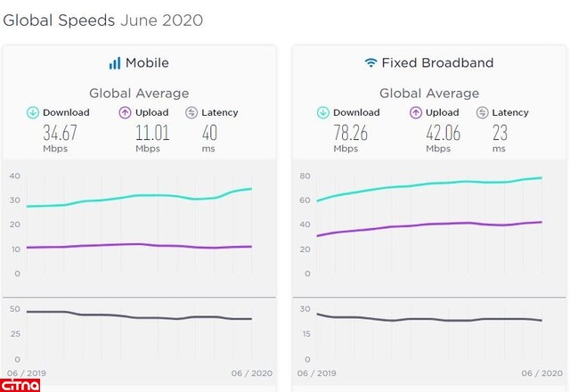Click the Fixed Broadband 78.26 download value
570x392 pixels.
click(350, 134)
